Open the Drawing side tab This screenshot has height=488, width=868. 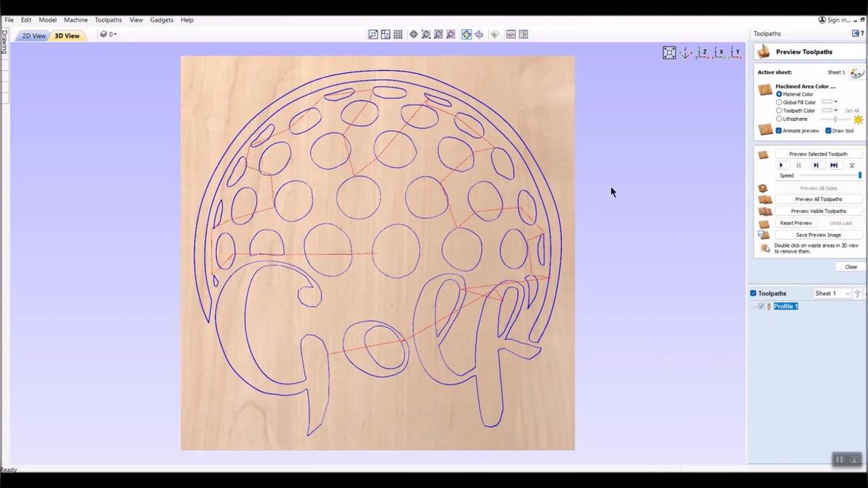click(x=4, y=42)
